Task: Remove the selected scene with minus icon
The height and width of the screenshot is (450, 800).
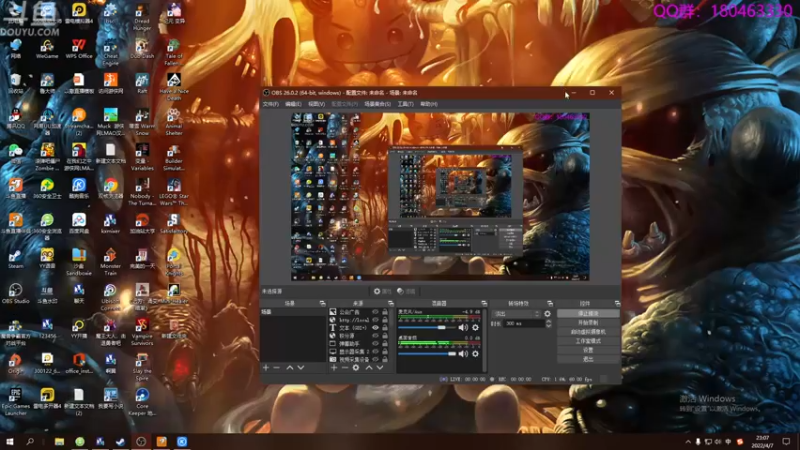Action: 277,367
